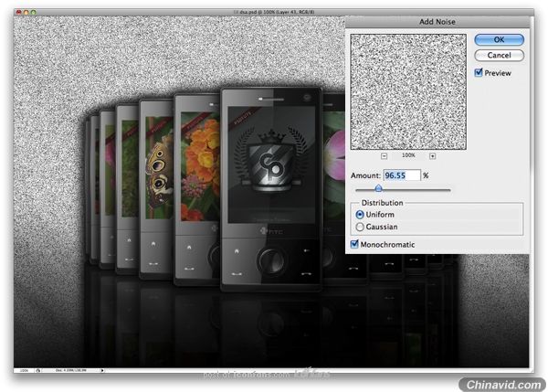Close the document window with the red button

20,11
